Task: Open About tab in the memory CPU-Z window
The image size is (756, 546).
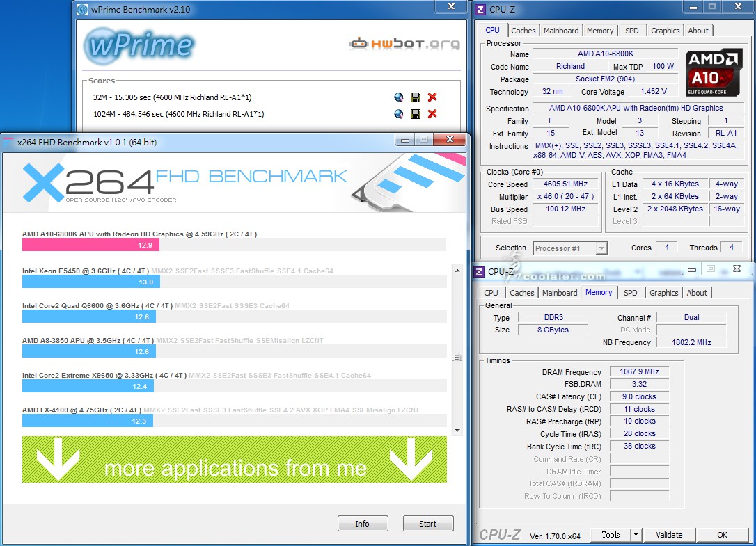Action: (697, 293)
